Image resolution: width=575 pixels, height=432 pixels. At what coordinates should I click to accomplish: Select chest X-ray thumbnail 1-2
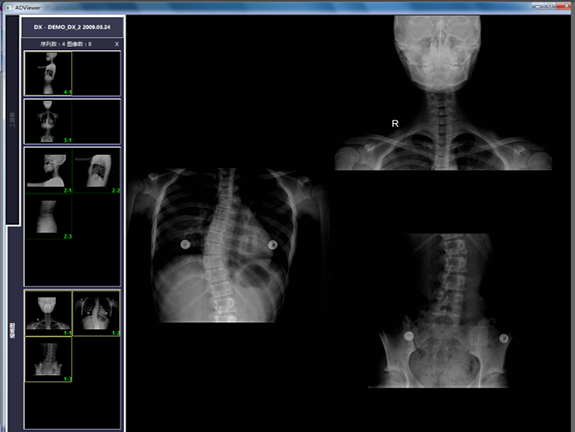96,313
